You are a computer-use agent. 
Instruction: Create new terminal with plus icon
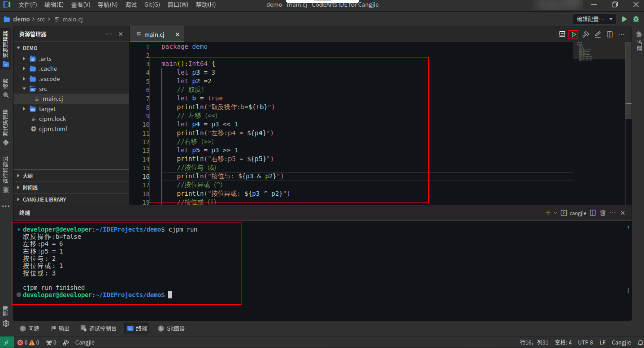(x=548, y=213)
